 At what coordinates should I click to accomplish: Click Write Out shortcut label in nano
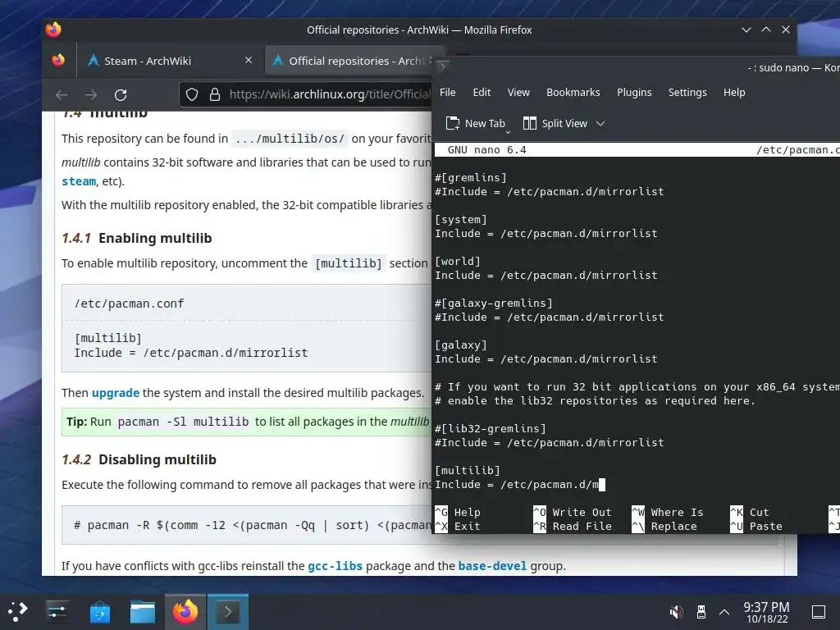point(582,512)
